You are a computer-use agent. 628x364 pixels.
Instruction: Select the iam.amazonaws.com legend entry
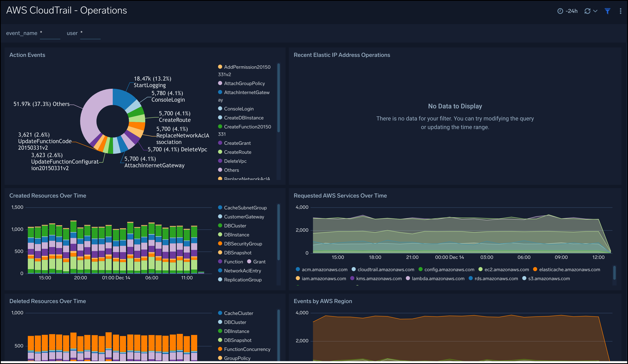(x=324, y=278)
